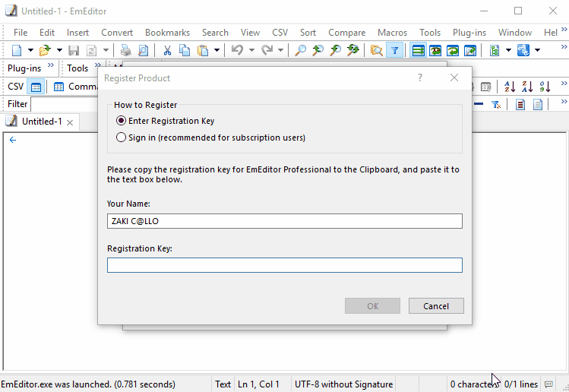Open the Search menu

click(x=215, y=33)
